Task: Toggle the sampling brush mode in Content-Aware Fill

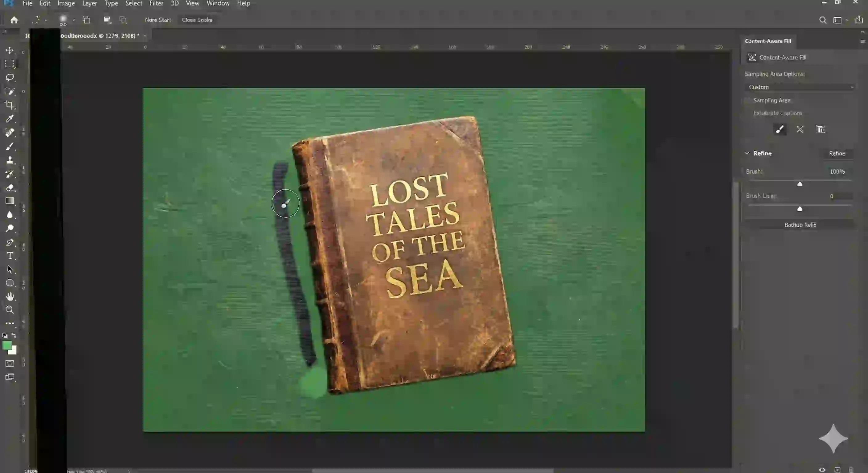Action: [780, 129]
